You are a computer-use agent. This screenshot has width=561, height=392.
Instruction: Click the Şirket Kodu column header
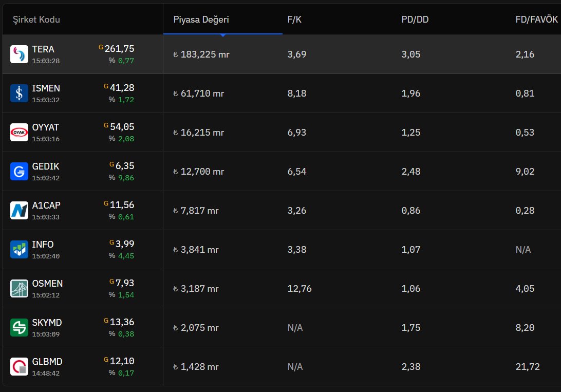click(x=36, y=20)
